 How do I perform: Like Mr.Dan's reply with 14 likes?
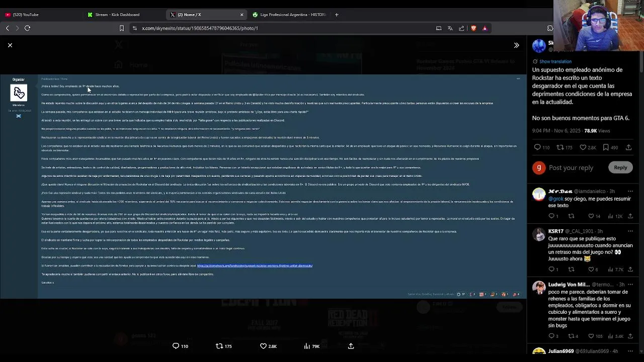click(594, 216)
